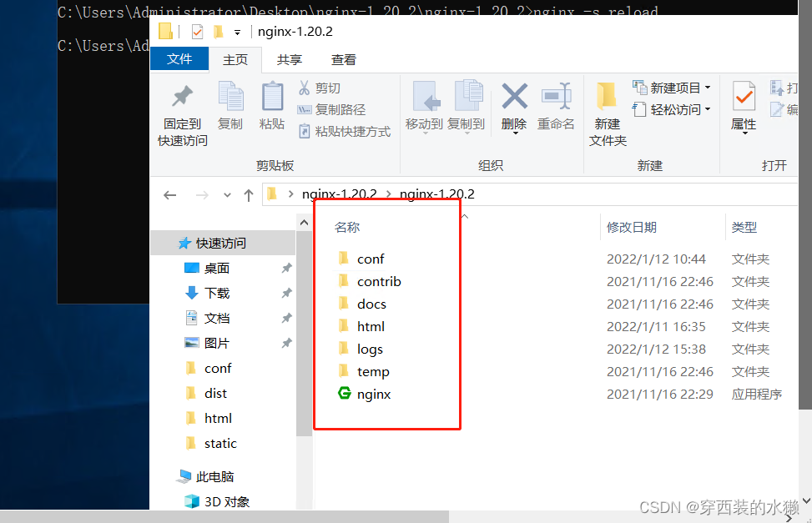
Task: Click the Delete red X icon
Action: (x=514, y=96)
